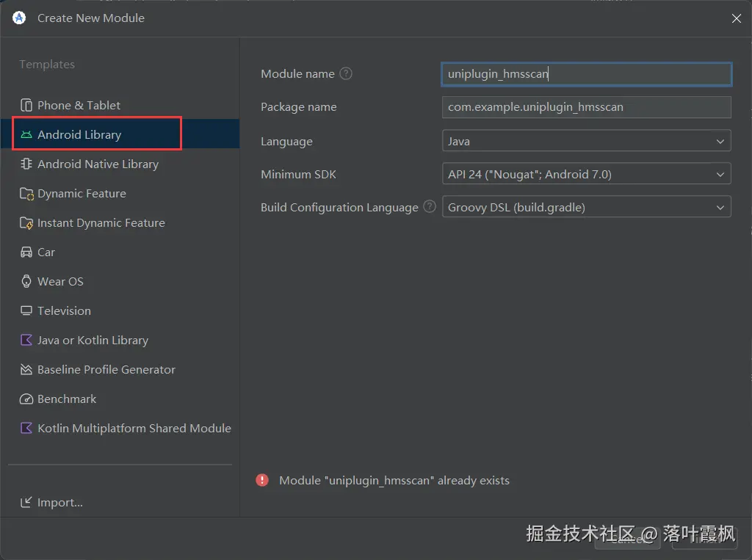Select Kotlin Multiplatform Shared Module template
Viewport: 752px width, 560px height.
click(x=120, y=428)
